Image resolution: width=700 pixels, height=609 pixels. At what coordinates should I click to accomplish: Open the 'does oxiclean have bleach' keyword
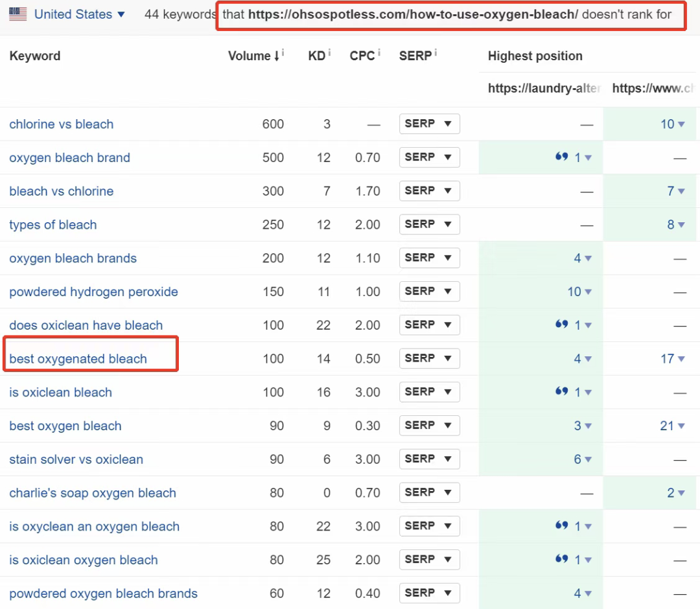[86, 325]
